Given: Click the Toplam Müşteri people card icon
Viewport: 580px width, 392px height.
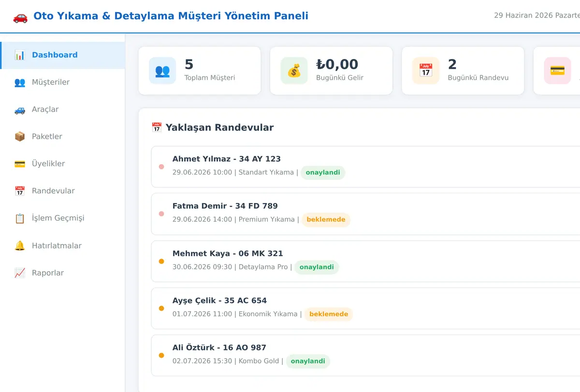Looking at the screenshot, I should pos(162,71).
